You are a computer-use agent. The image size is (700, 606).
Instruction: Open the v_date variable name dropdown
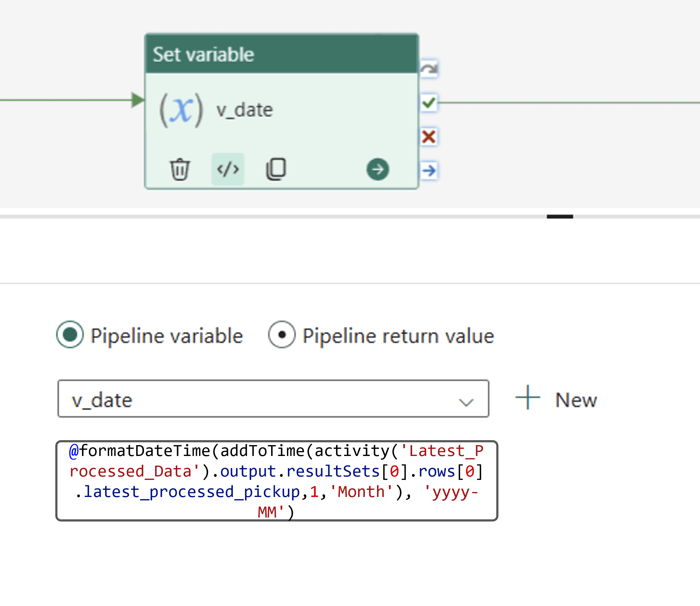tap(273, 399)
